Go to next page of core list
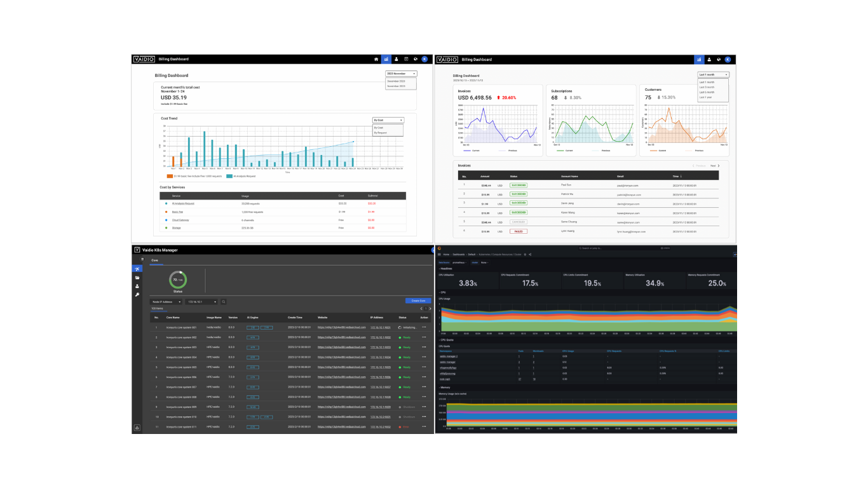 tap(430, 309)
